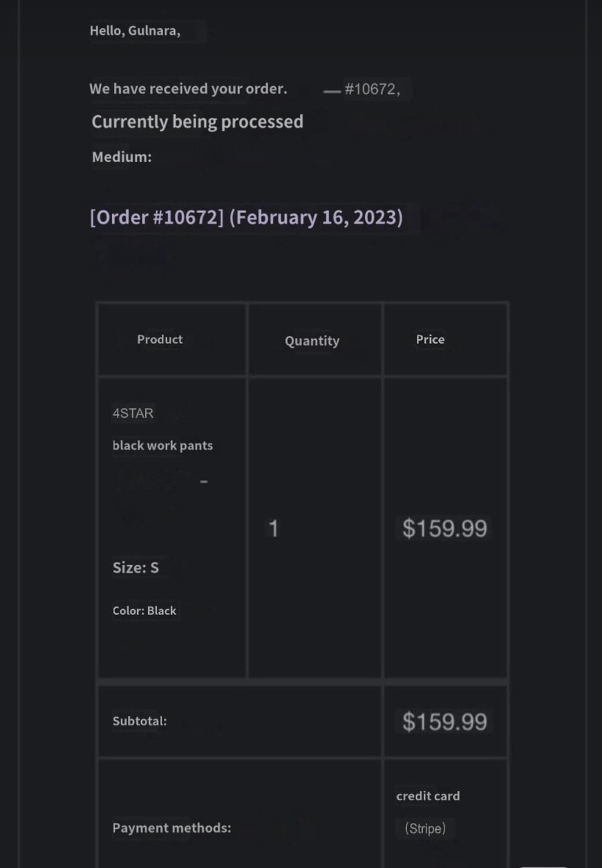The height and width of the screenshot is (868, 602).
Task: Click the "credit card" payment text
Action: tap(428, 796)
